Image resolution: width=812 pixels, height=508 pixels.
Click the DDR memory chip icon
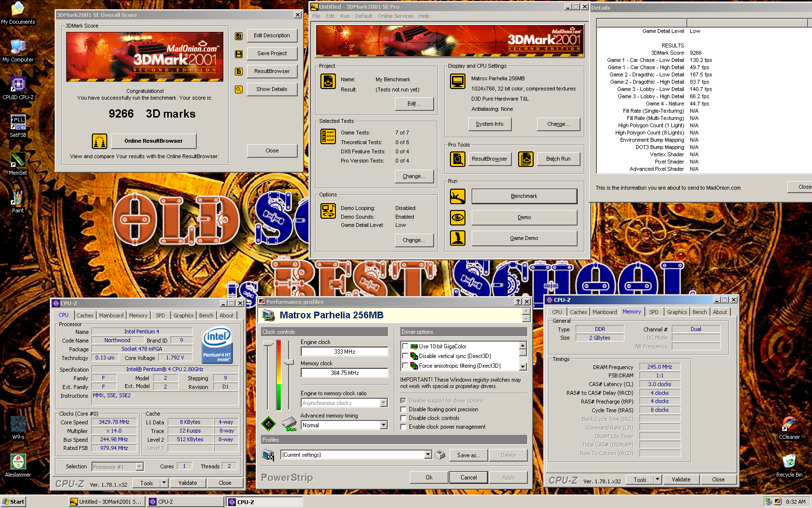(x=289, y=424)
